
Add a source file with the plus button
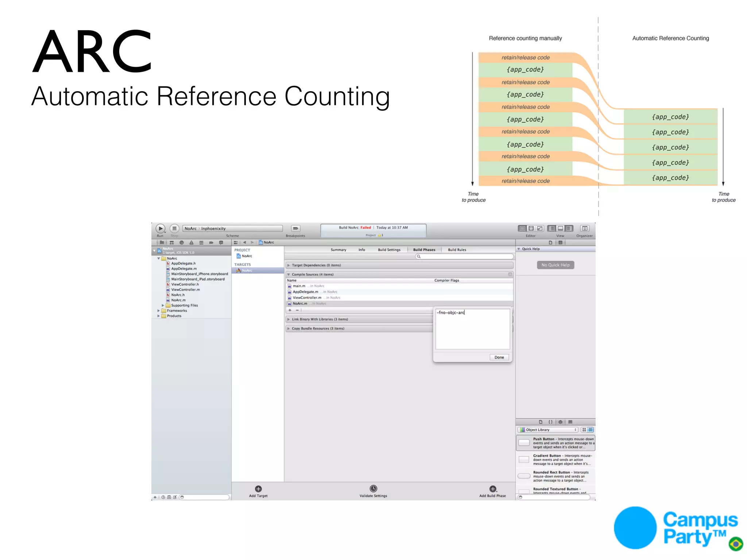tap(290, 310)
